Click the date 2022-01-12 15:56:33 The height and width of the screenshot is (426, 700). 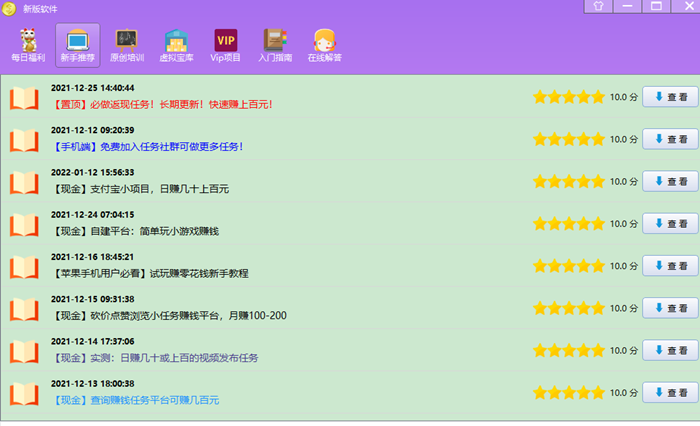pos(92,172)
